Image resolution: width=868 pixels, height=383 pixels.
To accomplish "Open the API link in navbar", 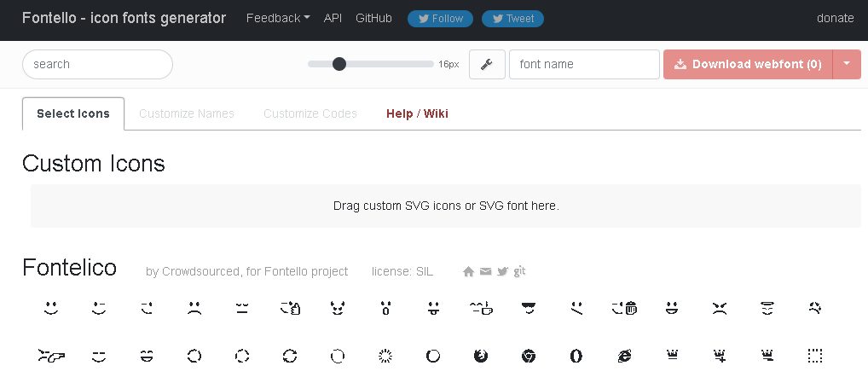I will click(x=333, y=18).
